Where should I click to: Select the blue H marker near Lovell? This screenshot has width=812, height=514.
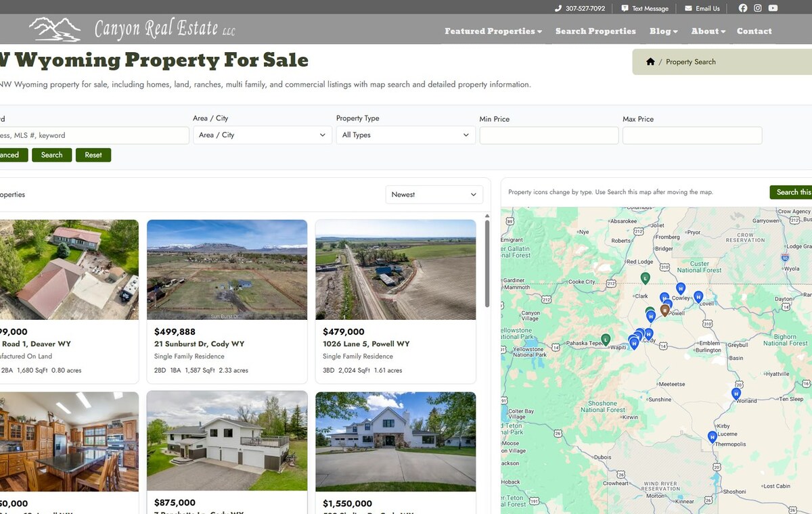point(698,296)
